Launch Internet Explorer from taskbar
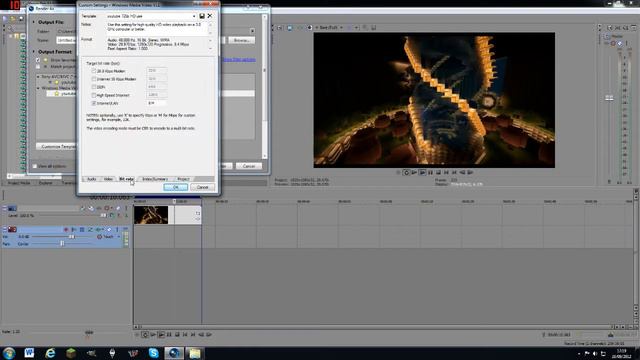Image resolution: width=640 pixels, height=360 pixels. (x=50, y=353)
